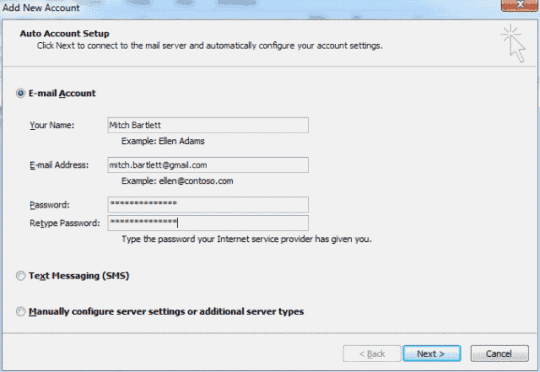Click the 'Your Name:' label
This screenshot has width=540, height=372.
point(52,125)
